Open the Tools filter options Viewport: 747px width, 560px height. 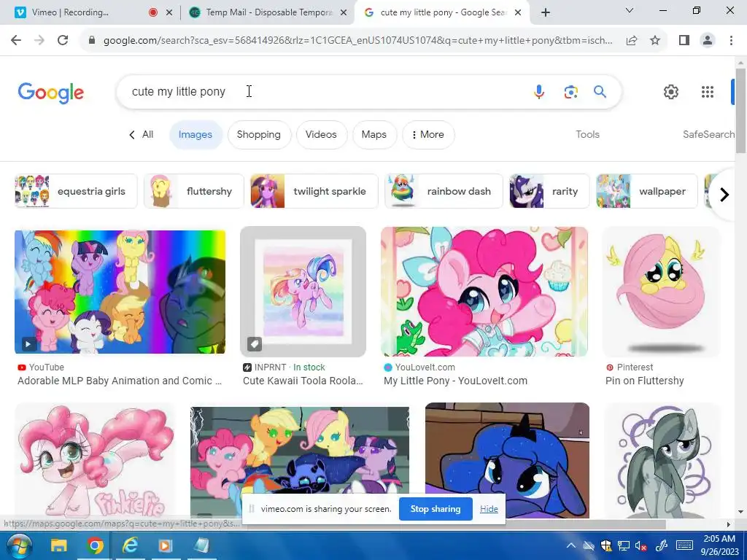pyautogui.click(x=587, y=135)
